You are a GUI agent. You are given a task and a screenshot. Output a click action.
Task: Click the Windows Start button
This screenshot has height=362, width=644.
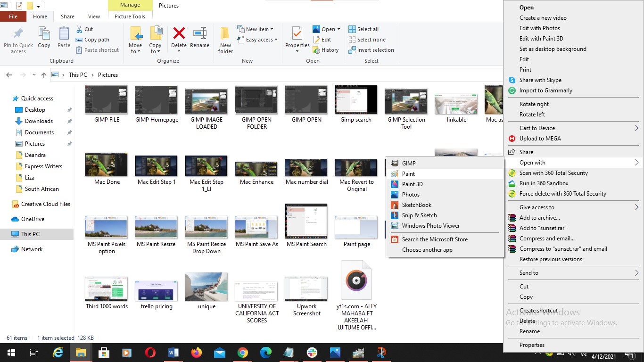pyautogui.click(x=11, y=353)
